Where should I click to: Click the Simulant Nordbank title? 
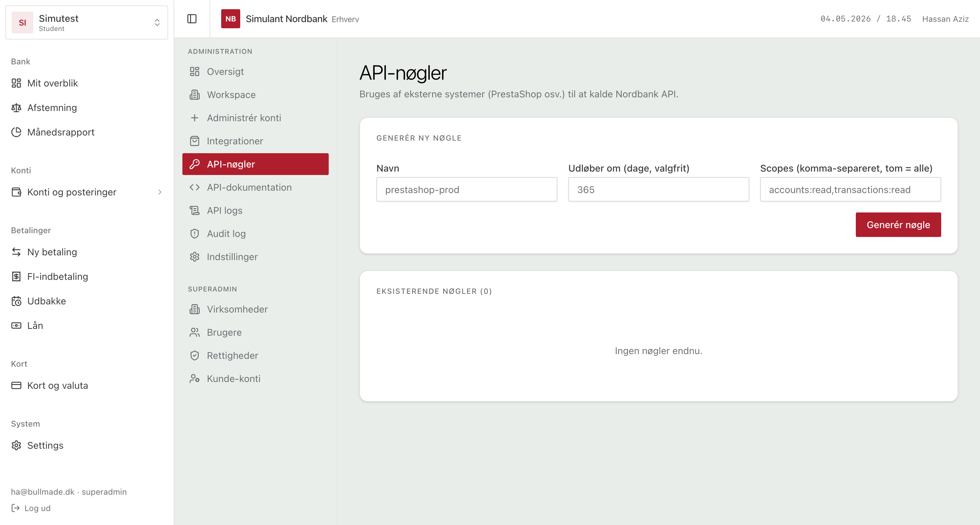tap(287, 19)
